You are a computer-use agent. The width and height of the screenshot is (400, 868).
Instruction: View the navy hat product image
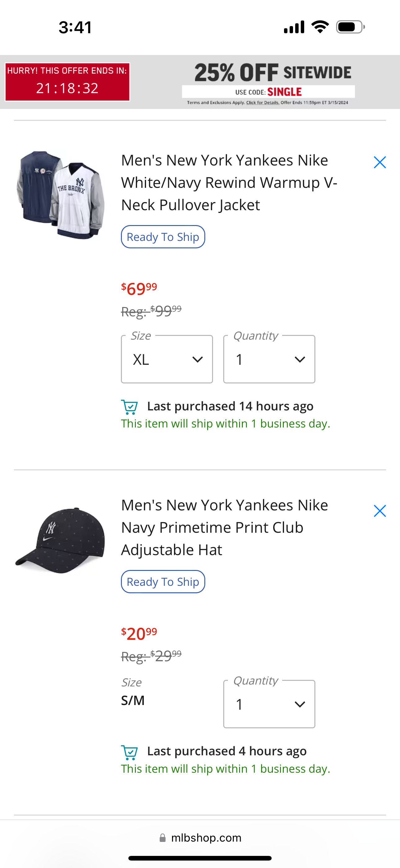click(60, 540)
